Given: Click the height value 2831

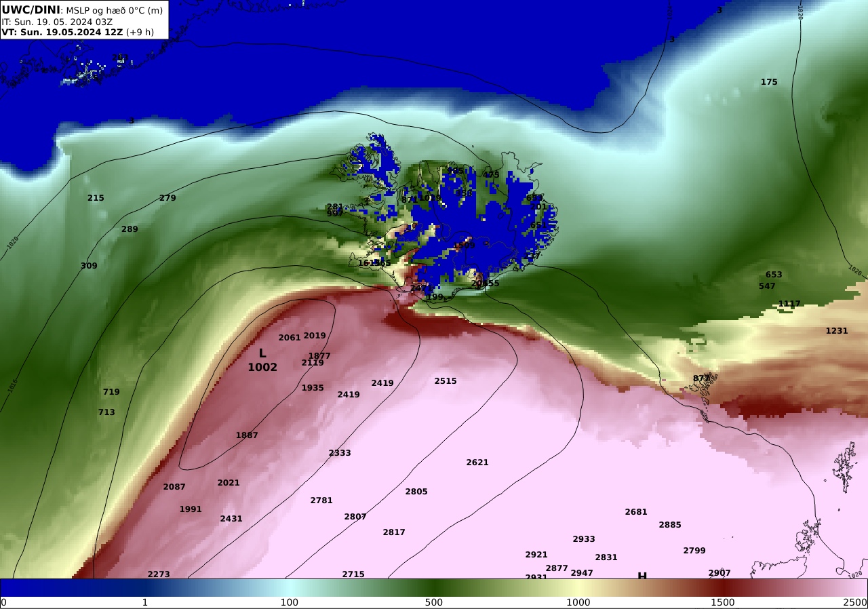Looking at the screenshot, I should tap(606, 557).
